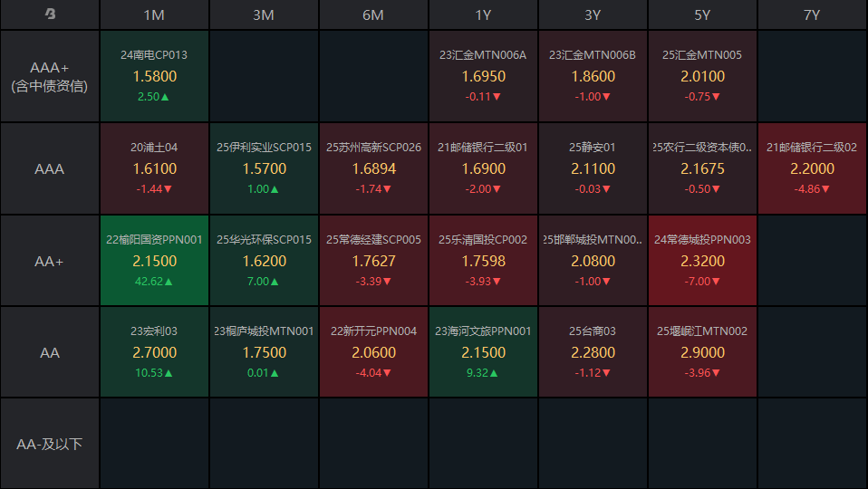Select the AA+ rating row label
The height and width of the screenshot is (489, 868).
pyautogui.click(x=50, y=261)
